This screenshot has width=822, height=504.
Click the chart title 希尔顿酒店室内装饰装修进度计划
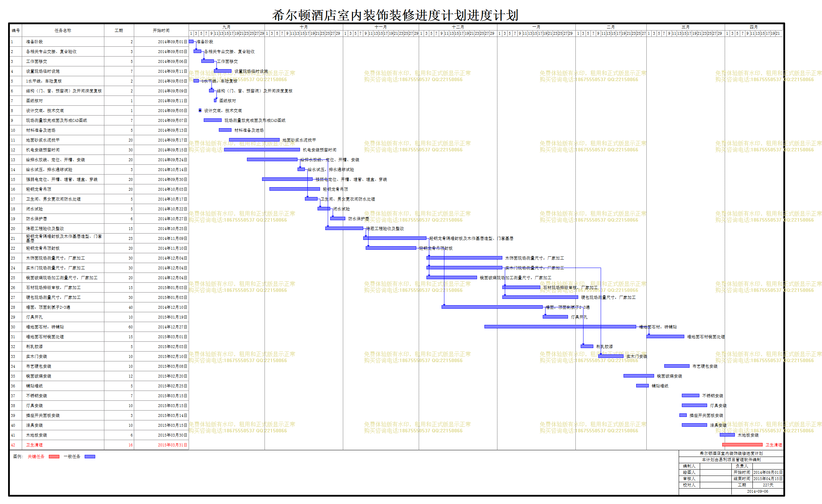(x=395, y=15)
